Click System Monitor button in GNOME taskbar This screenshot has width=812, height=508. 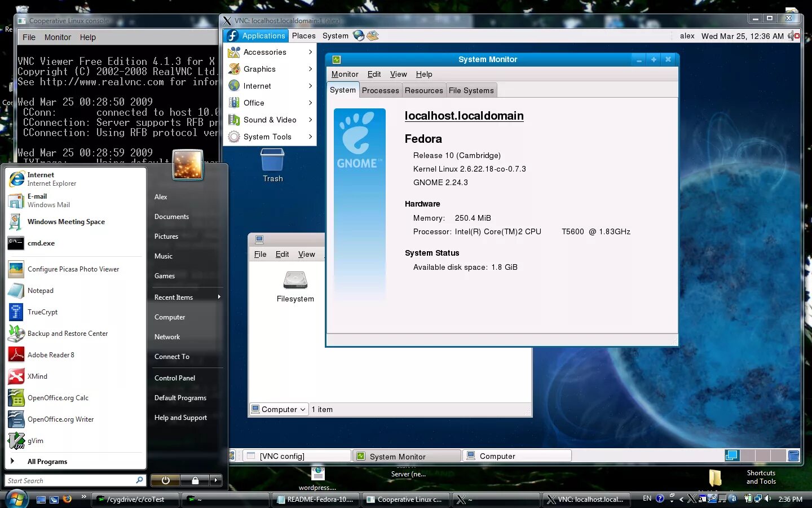coord(407,456)
